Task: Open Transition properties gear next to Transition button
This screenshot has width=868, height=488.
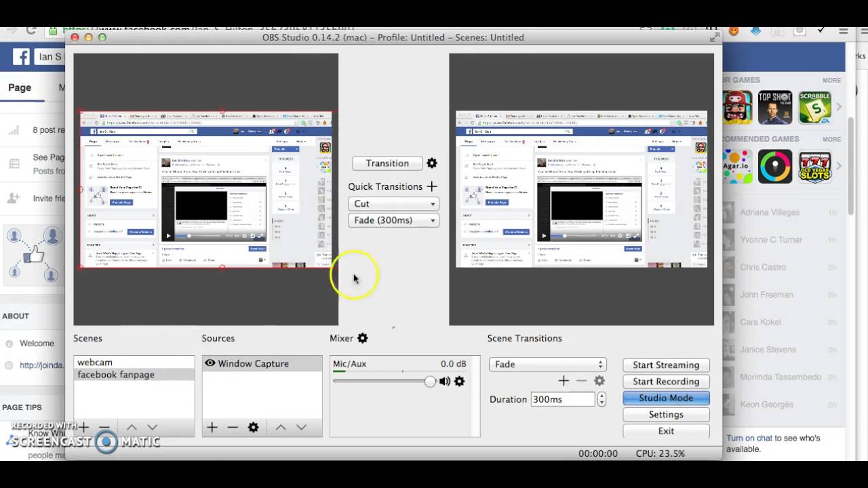Action: 432,163
